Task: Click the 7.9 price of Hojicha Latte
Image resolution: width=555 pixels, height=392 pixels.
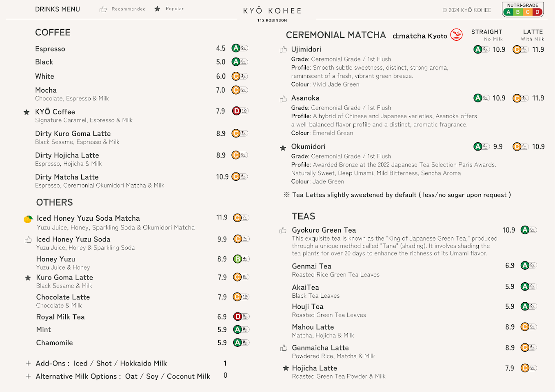Action: pyautogui.click(x=510, y=368)
